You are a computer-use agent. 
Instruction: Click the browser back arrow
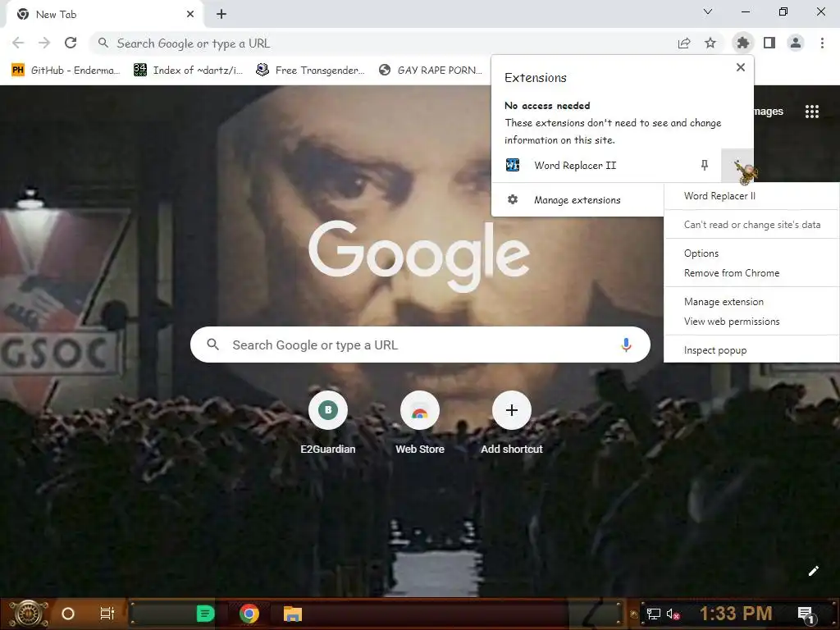point(18,43)
